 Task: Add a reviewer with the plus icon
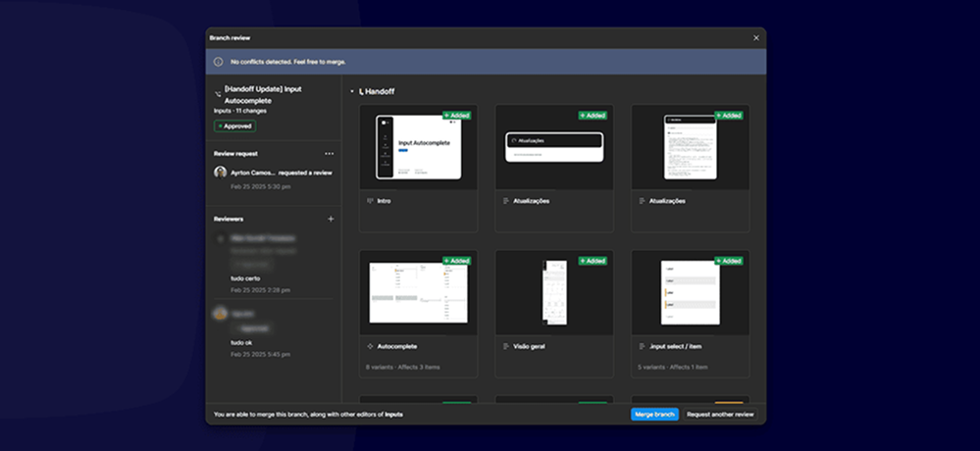(331, 220)
